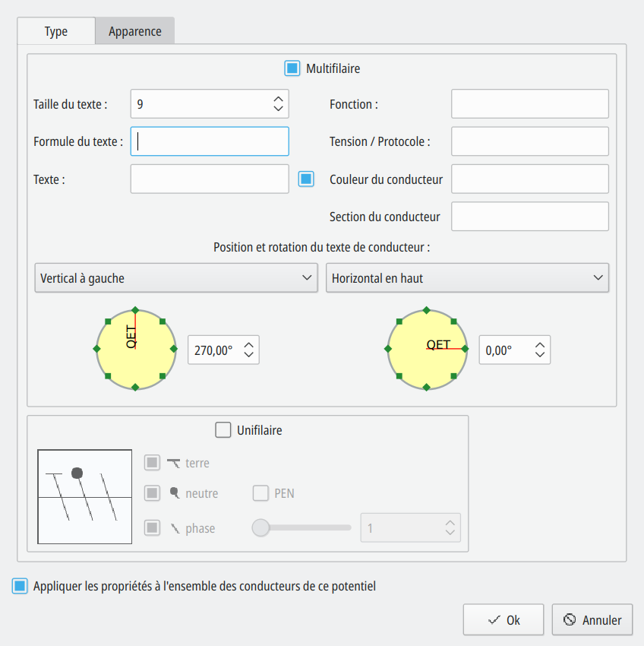This screenshot has width=644, height=646.
Task: Click the cancel icon on Annuler
Action: coord(570,620)
